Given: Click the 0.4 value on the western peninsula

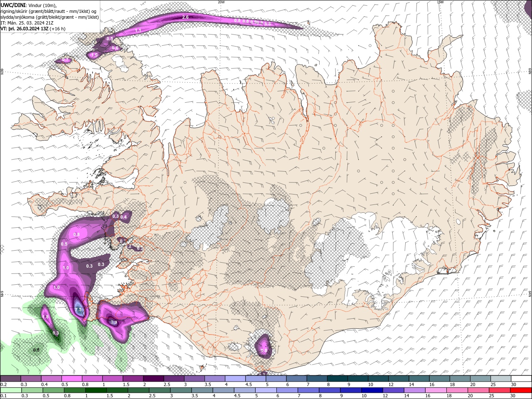Looking at the screenshot, I should point(123,217).
